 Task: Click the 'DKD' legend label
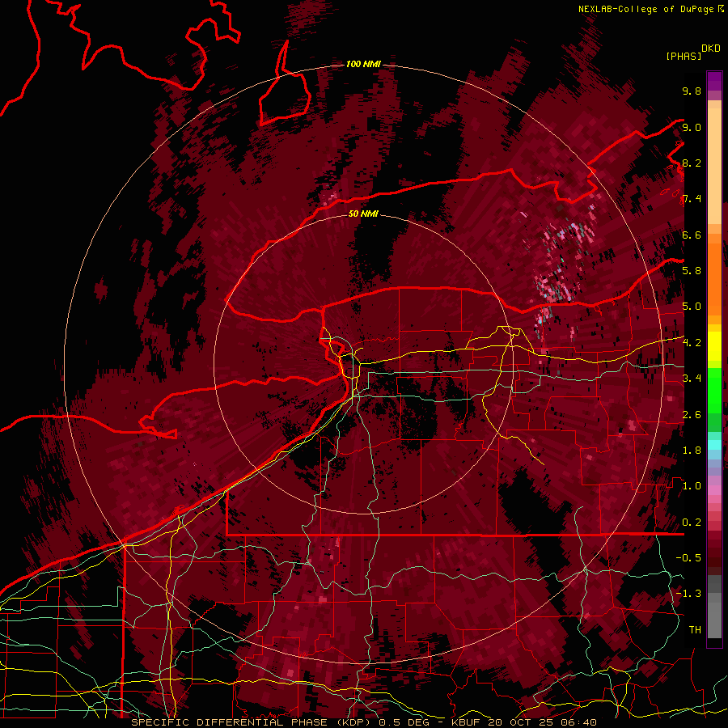click(711, 49)
